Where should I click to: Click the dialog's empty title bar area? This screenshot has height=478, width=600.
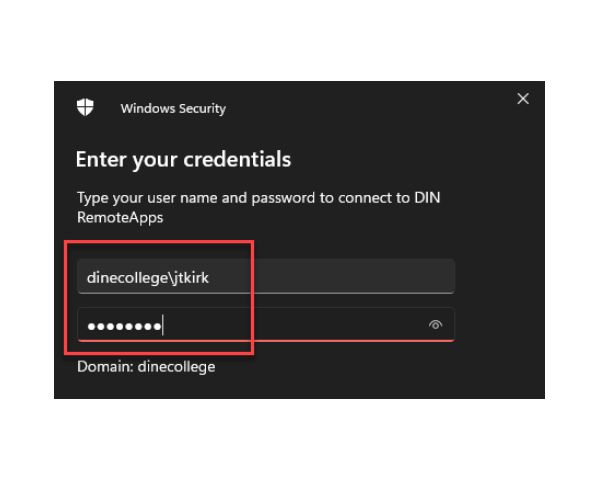click(x=367, y=107)
